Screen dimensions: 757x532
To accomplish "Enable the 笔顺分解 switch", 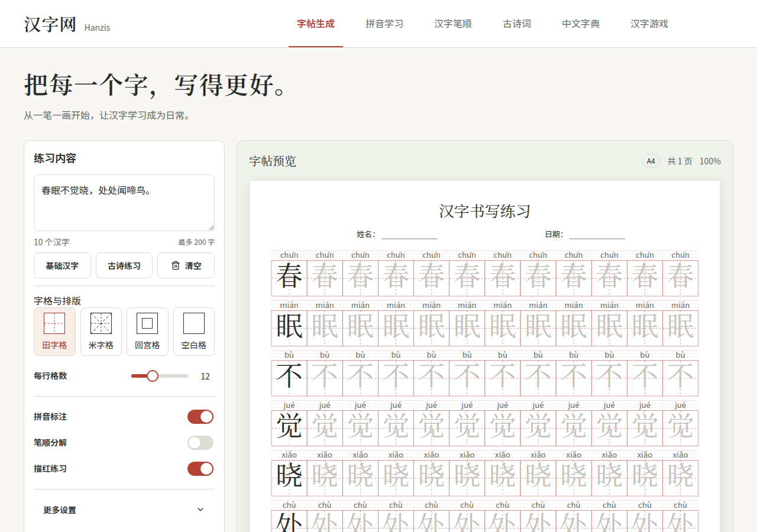I will pos(200,443).
